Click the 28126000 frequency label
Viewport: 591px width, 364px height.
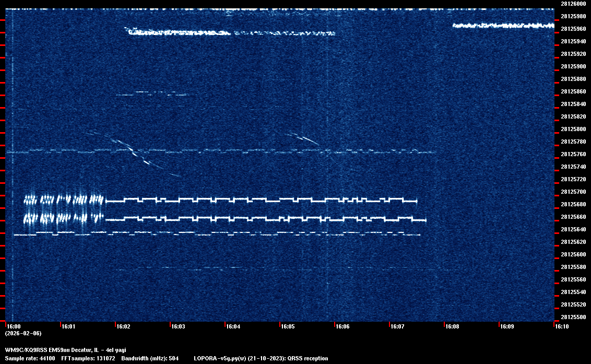tap(573, 4)
